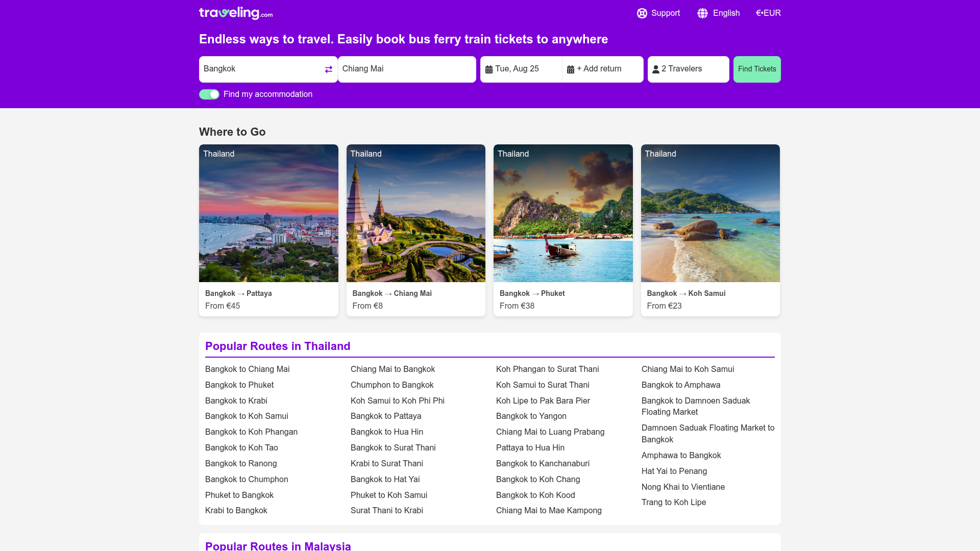Viewport: 980px width, 551px height.
Task: Open Bangkok to Krabi route link
Action: 236,401
